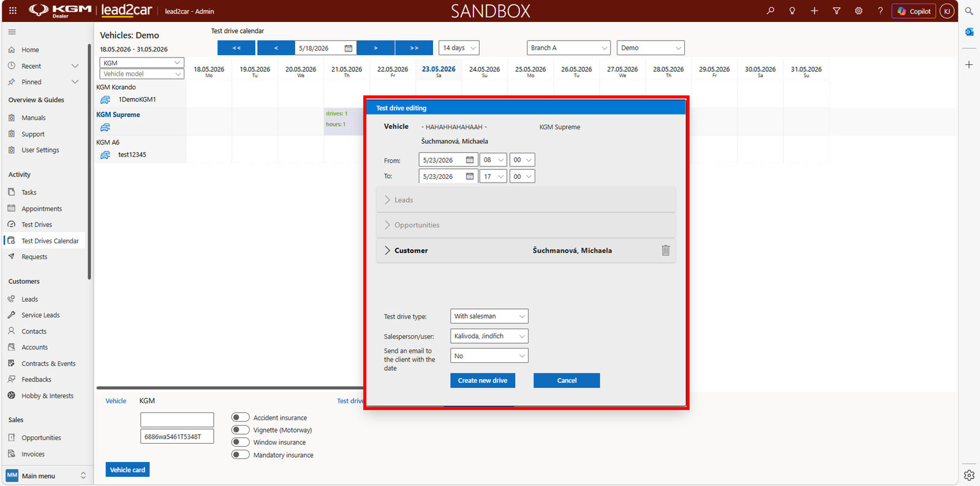The image size is (980, 486).
Task: Click the KJ user avatar
Action: click(947, 11)
